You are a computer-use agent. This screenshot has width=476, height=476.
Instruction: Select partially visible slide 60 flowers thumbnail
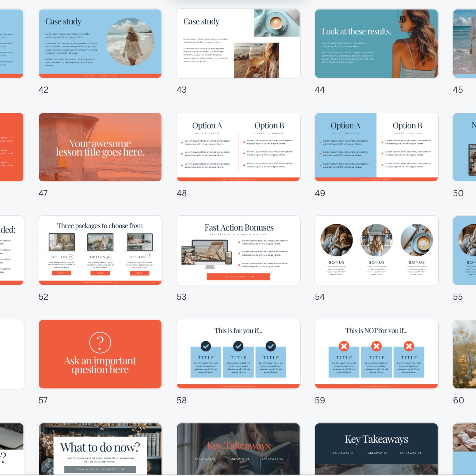[x=464, y=354]
